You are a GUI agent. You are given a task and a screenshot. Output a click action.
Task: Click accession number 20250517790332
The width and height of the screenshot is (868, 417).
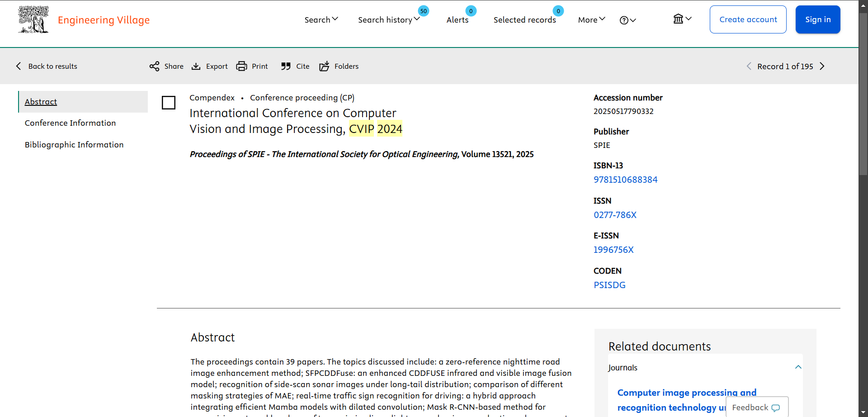coord(623,111)
